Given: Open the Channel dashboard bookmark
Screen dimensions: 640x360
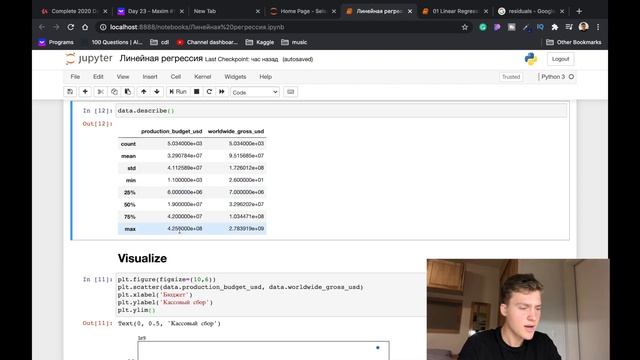Looking at the screenshot, I should pos(207,42).
